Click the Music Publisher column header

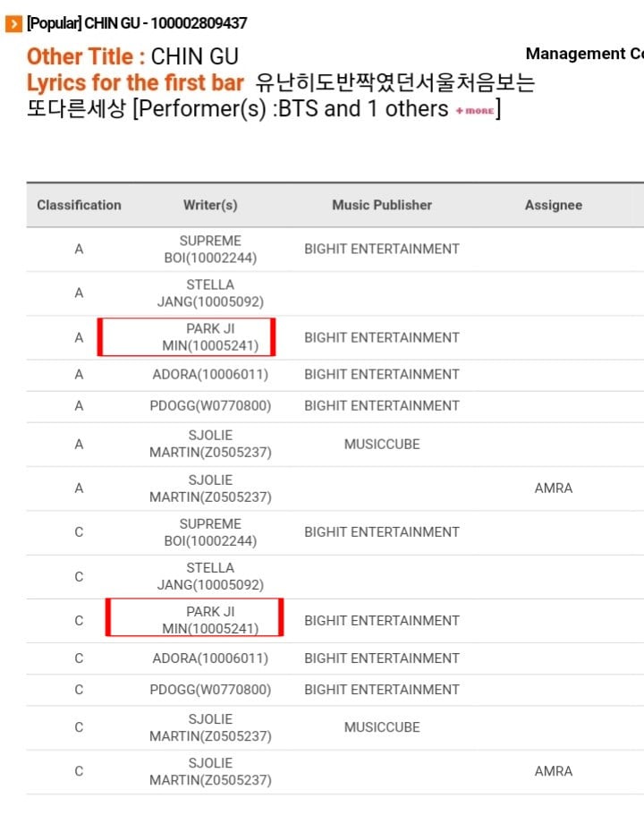(x=382, y=205)
